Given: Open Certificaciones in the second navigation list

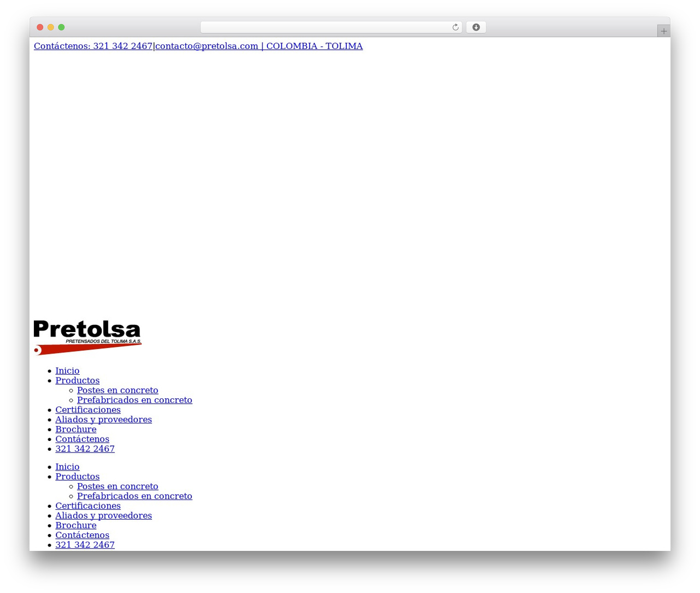Looking at the screenshot, I should [x=88, y=506].
